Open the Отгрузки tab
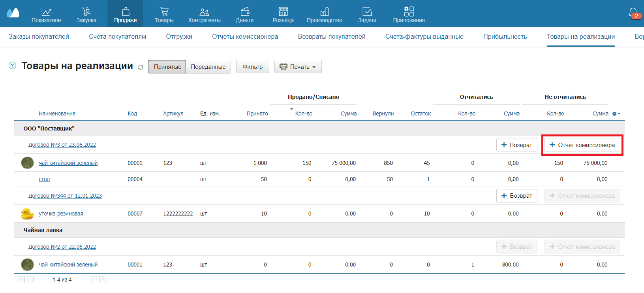The image size is (644, 293). tap(179, 37)
